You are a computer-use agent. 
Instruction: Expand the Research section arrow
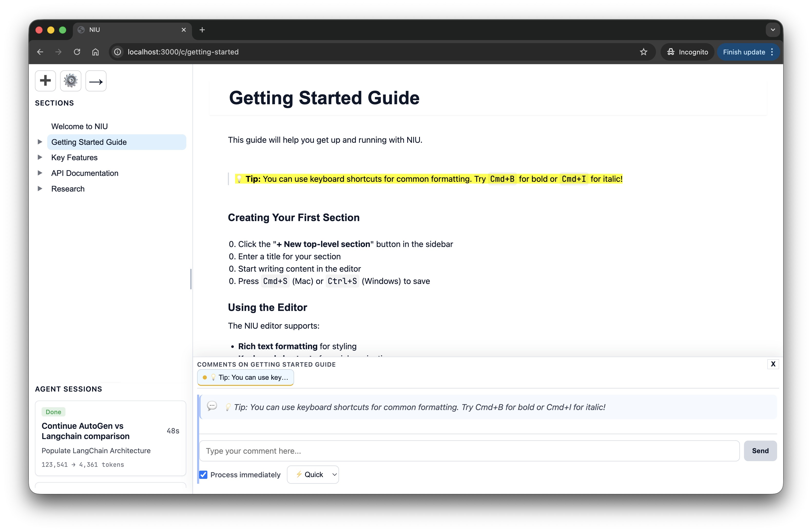[x=40, y=189]
